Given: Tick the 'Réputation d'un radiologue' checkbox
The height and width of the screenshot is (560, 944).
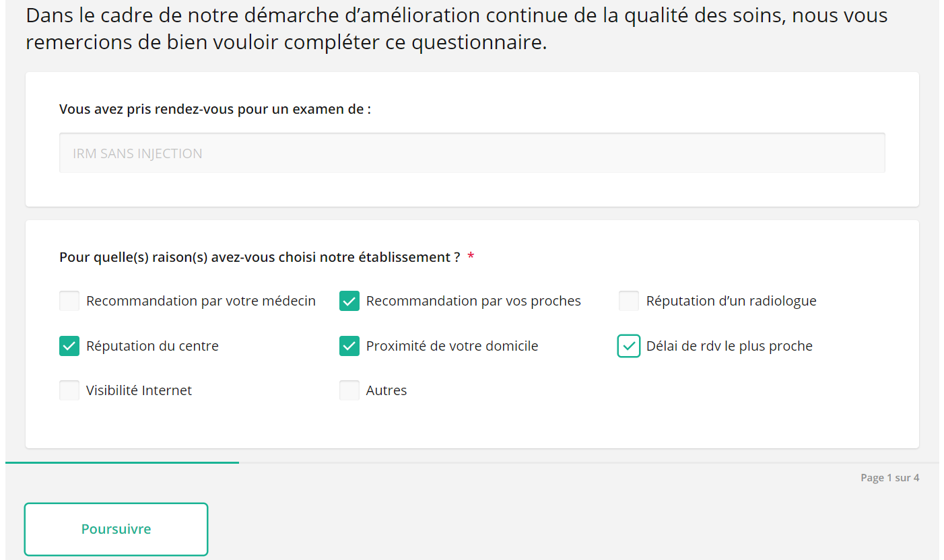Looking at the screenshot, I should pos(629,301).
